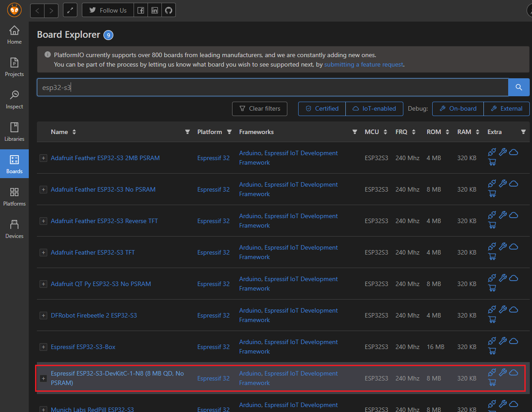Screen dimensions: 532x412
Task: Expand Adafruit QT Py ESP32-S3 No PSRAM row
Action: (x=43, y=284)
